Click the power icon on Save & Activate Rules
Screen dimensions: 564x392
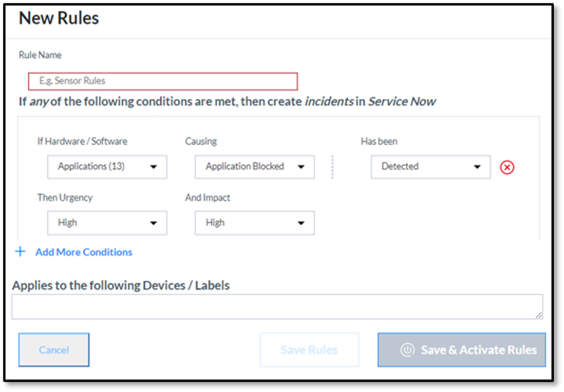tap(407, 349)
